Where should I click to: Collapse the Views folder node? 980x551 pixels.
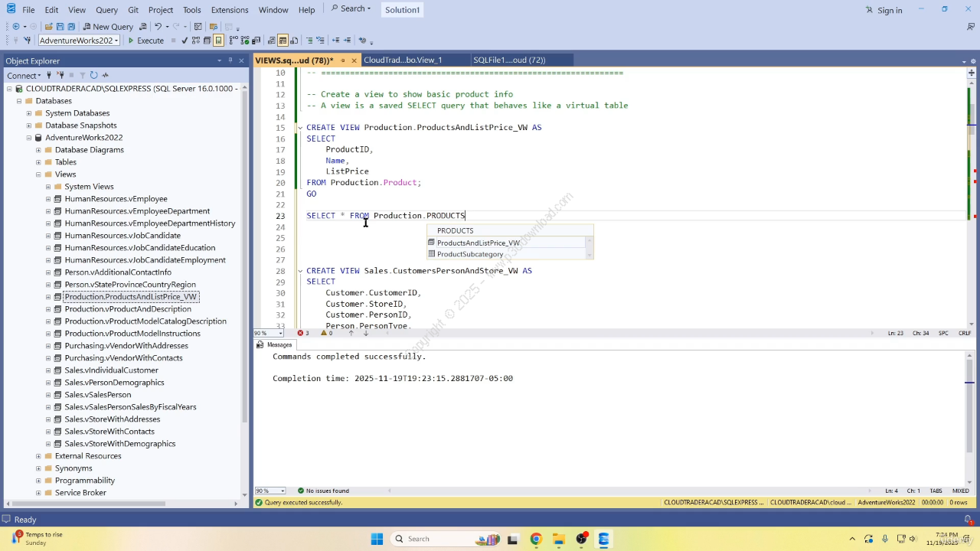coord(38,174)
